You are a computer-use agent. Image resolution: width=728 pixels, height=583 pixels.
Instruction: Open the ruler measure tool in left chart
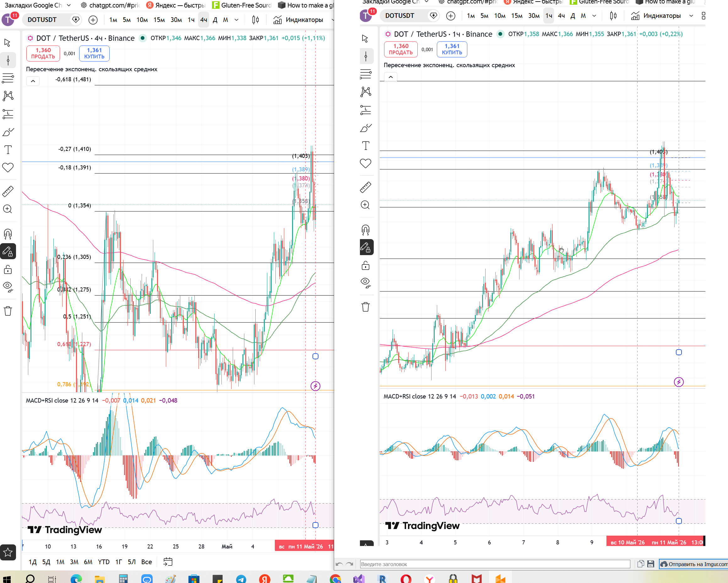pos(8,191)
